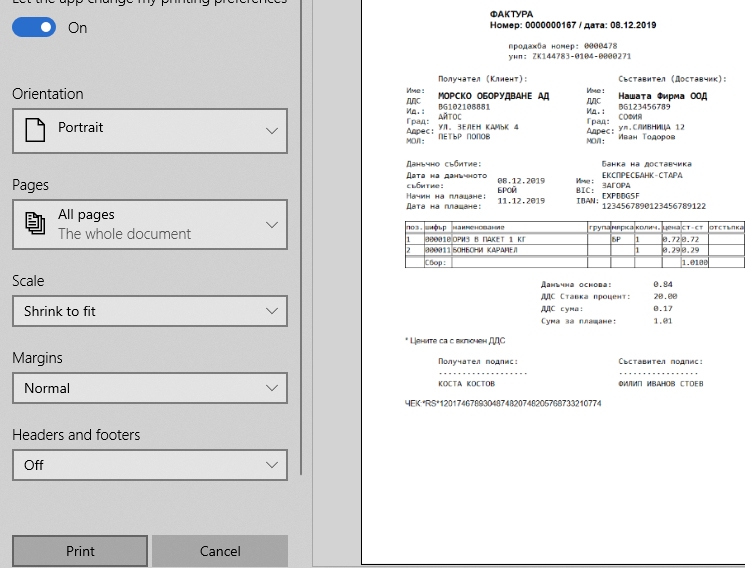Click the chevron in the Orientation box
Screen dimensions: 745x568
pyautogui.click(x=272, y=131)
